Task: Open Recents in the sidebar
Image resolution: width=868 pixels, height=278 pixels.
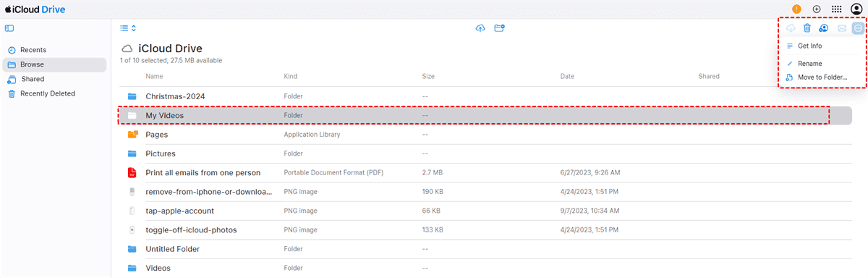Action: coord(54,50)
